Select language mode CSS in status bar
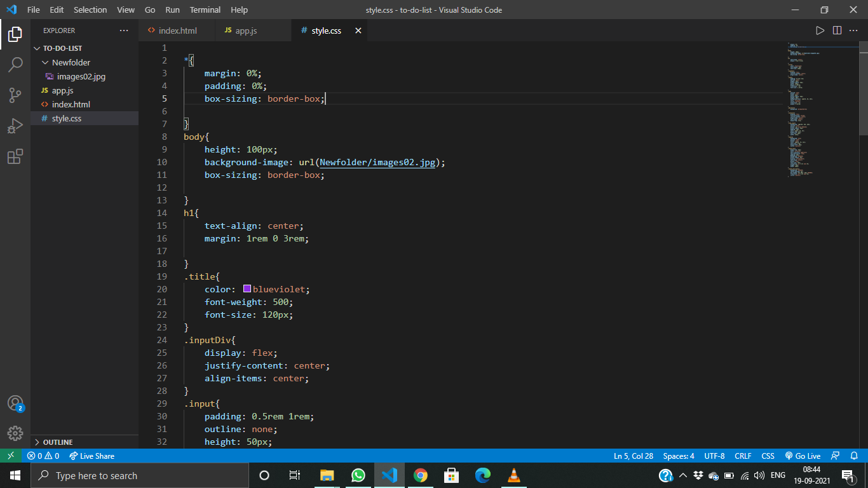868x488 pixels. click(x=768, y=456)
